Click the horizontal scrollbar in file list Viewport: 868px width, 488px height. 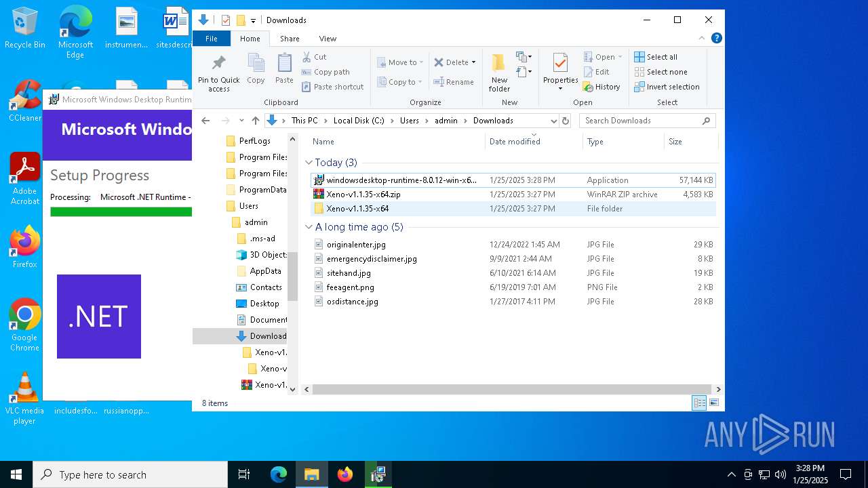[513, 390]
